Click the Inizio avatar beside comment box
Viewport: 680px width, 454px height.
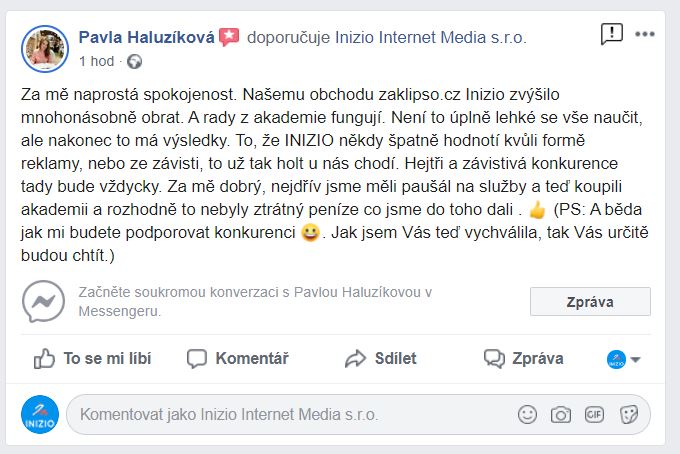coord(40,414)
